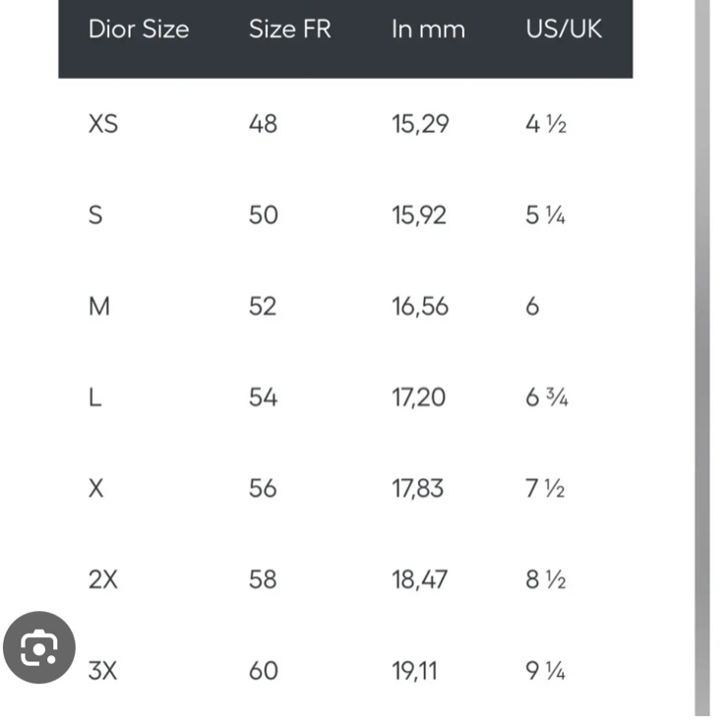The width and height of the screenshot is (728, 726).
Task: Click the X size row label
Action: click(x=95, y=489)
